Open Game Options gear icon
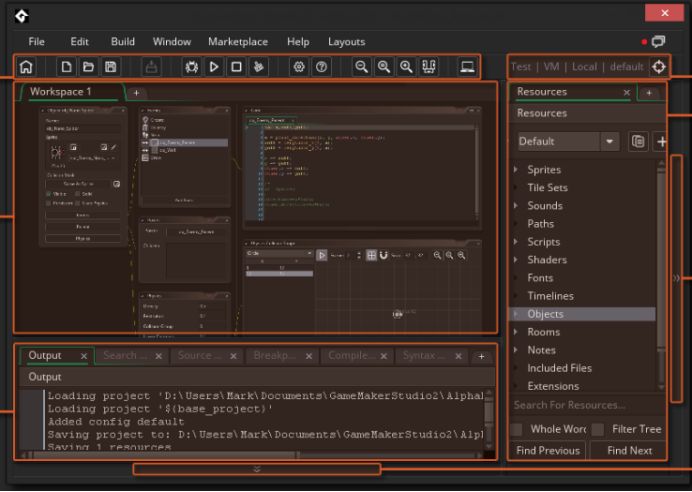Screen dimensions: 692x492 [299, 67]
